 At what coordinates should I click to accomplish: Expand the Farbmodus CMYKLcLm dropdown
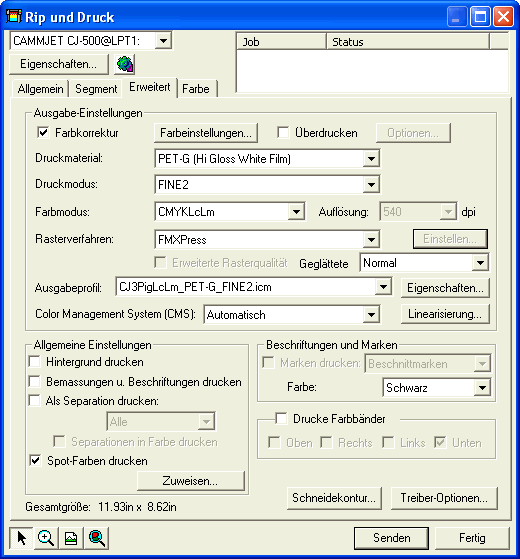(x=296, y=212)
